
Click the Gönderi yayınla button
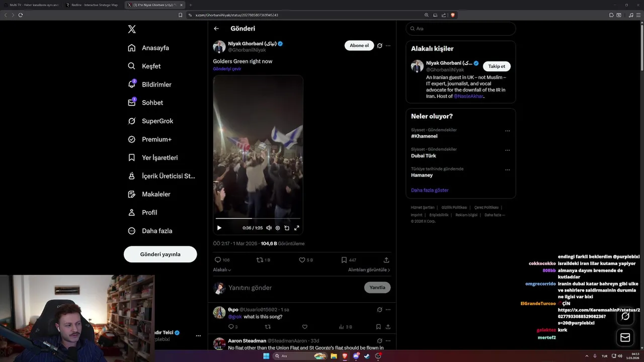pos(160,254)
